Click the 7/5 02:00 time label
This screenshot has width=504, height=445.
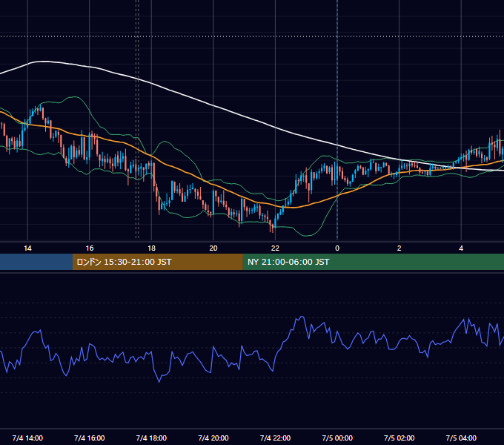click(x=399, y=438)
